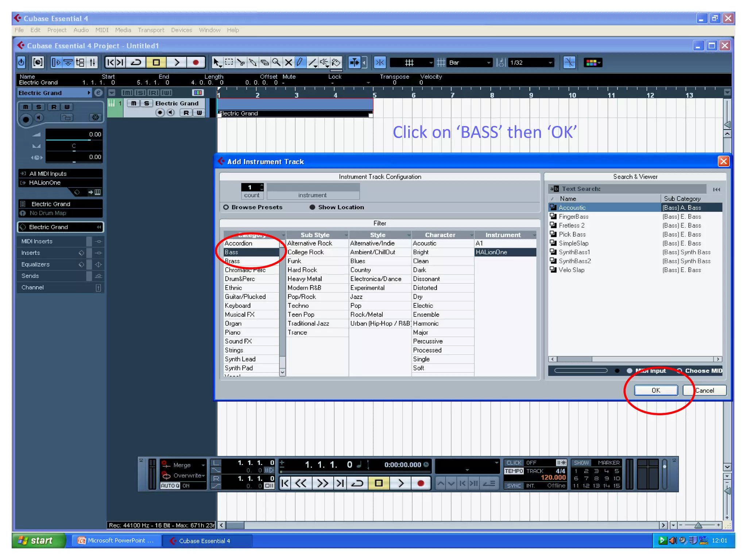
Task: Click Rewind in bottom transport panel
Action: [301, 483]
